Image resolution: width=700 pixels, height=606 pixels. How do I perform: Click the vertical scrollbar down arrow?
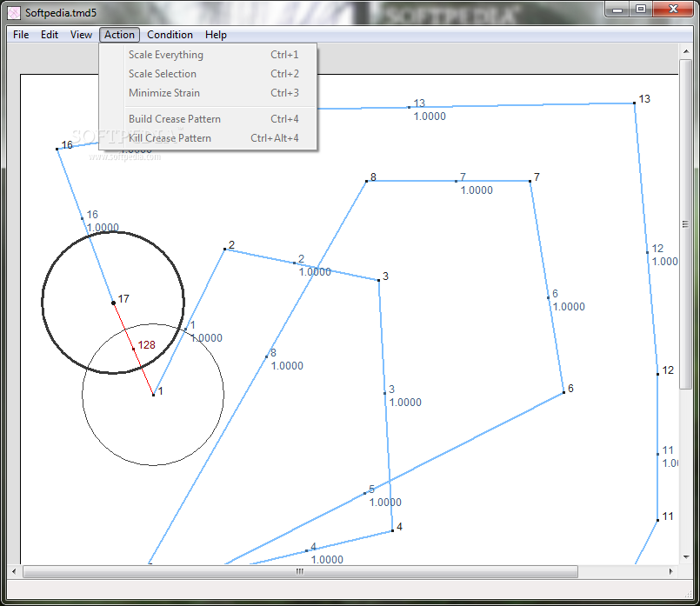click(686, 557)
